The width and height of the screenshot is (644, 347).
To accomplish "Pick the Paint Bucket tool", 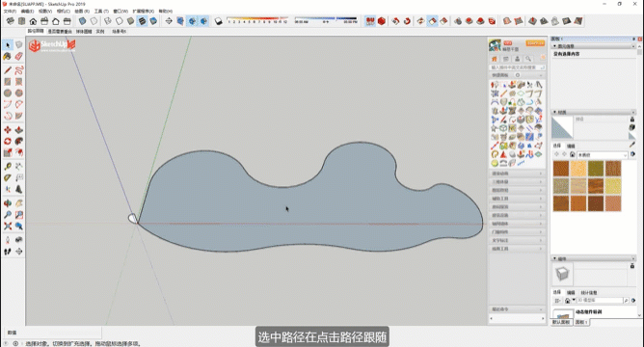I will click(x=8, y=56).
